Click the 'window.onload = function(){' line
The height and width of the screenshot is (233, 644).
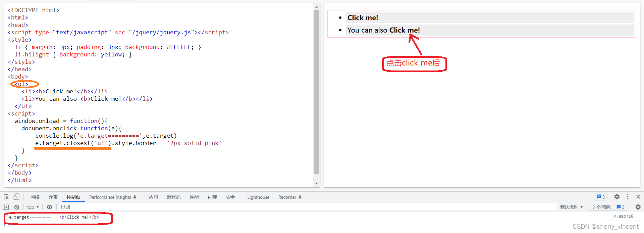point(61,121)
